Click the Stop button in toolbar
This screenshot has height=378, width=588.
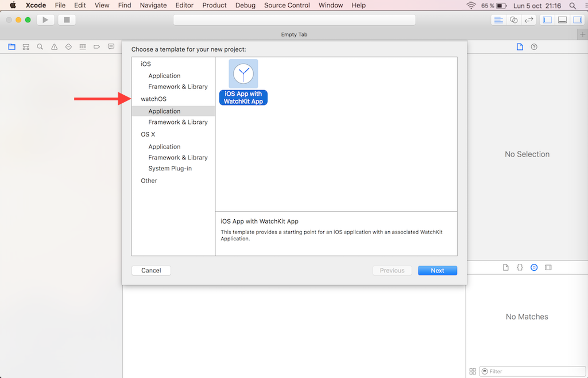(x=67, y=20)
